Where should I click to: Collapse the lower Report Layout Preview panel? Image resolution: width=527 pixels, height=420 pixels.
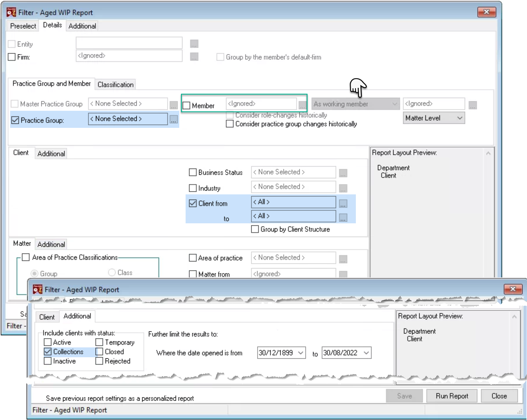[x=514, y=316]
